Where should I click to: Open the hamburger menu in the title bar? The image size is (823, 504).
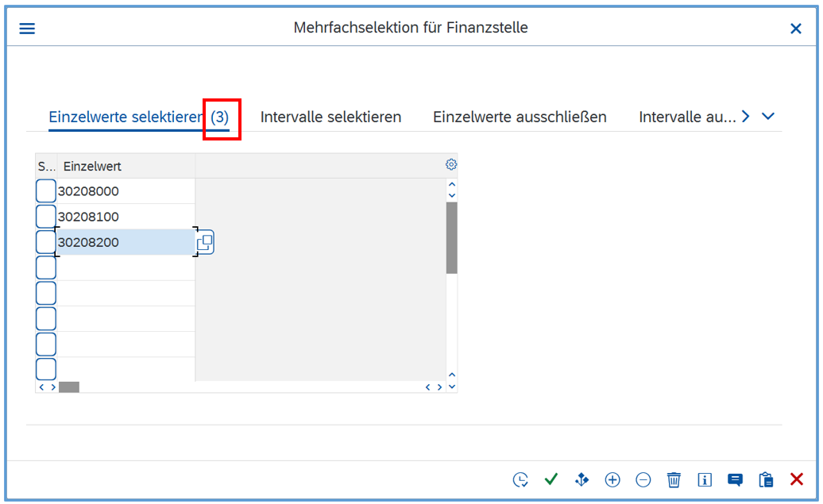tap(27, 29)
